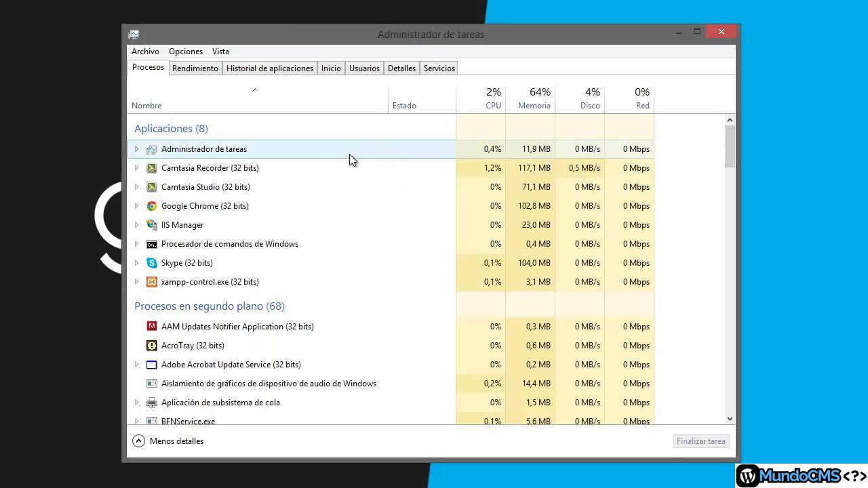Click the AAM Updates Notifier icon
Viewport: 868px width, 488px height.
click(152, 327)
